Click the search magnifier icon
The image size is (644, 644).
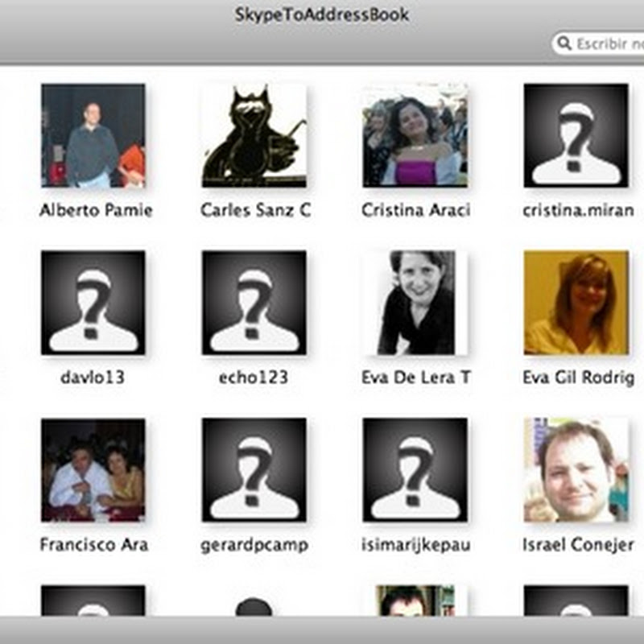tap(564, 43)
